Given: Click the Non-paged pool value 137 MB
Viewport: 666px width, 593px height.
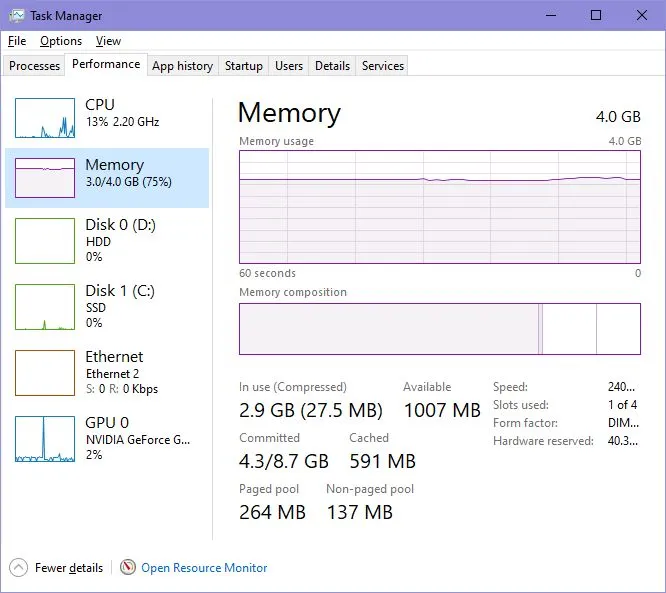Looking at the screenshot, I should [360, 512].
